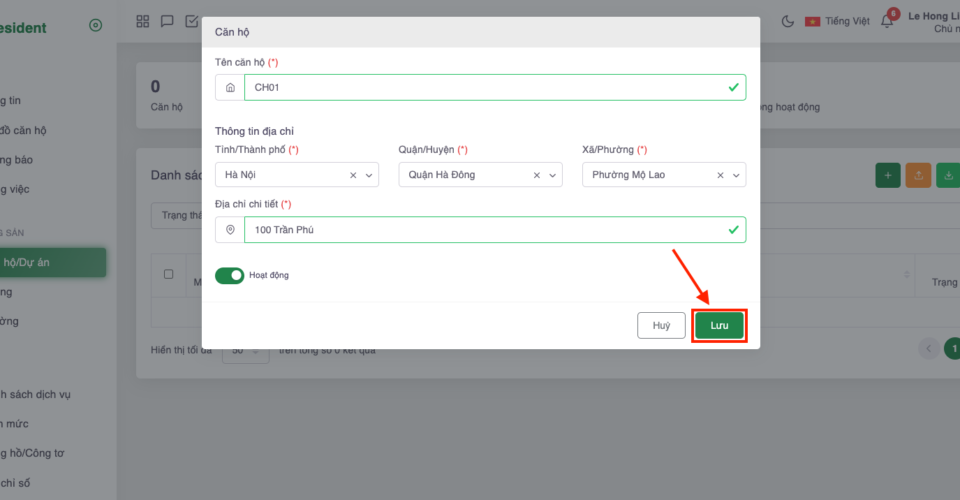
Task: Click the sidebar target toggle icon
Action: coord(95,26)
